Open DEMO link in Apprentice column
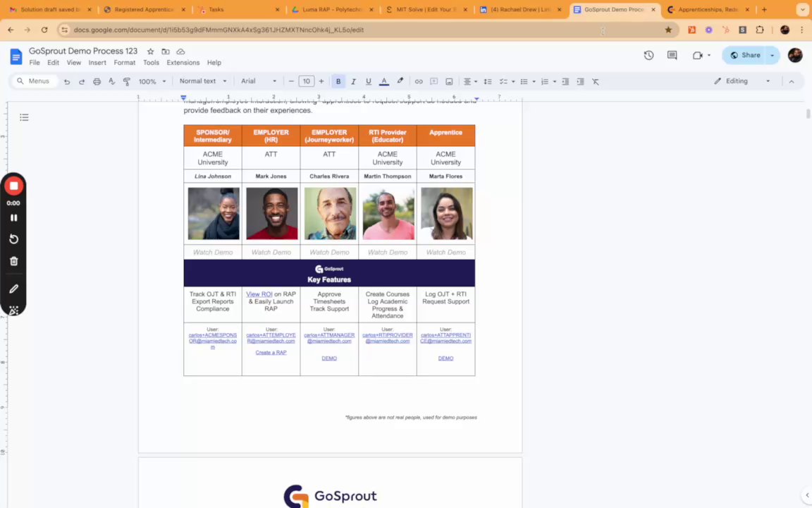The image size is (812, 508). point(446,358)
